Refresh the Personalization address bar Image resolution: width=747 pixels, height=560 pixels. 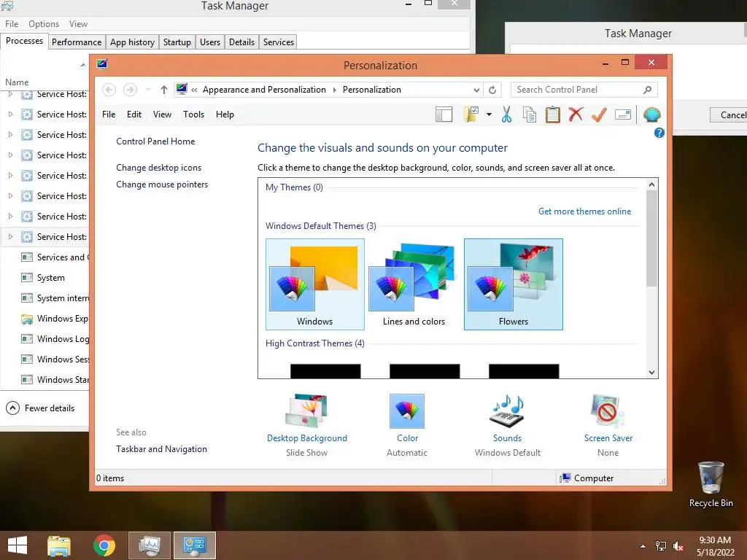point(492,90)
